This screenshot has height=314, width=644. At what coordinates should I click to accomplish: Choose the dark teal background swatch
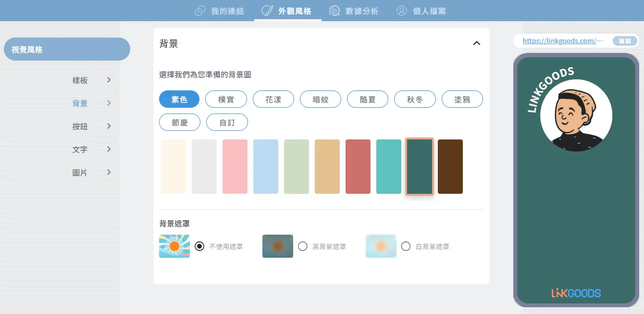tap(420, 166)
